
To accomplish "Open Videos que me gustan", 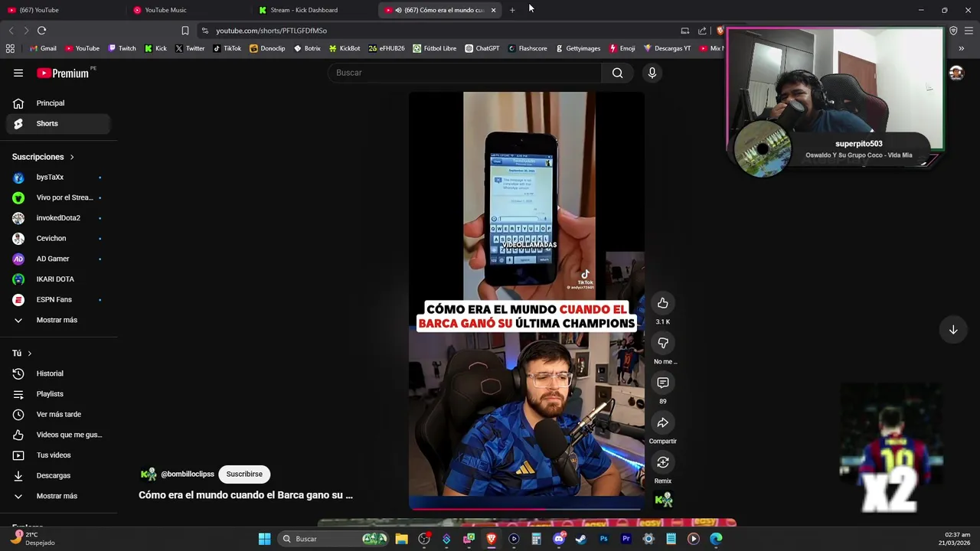I will pyautogui.click(x=58, y=435).
